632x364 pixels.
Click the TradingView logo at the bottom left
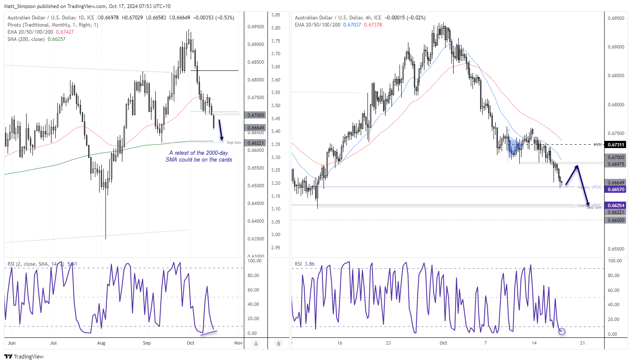tap(24, 356)
